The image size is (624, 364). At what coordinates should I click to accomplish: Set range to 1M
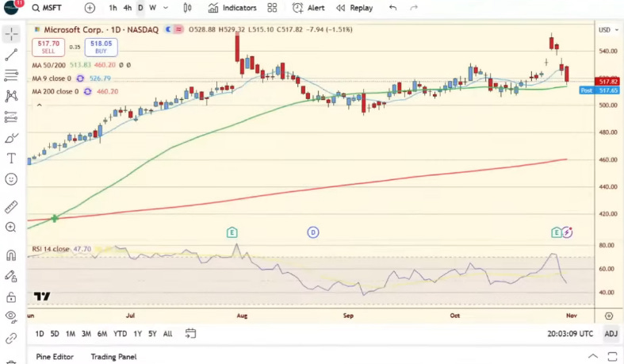[71, 334]
